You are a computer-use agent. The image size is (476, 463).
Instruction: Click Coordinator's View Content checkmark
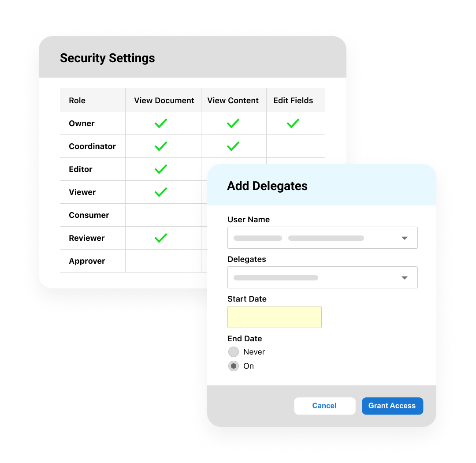click(233, 146)
